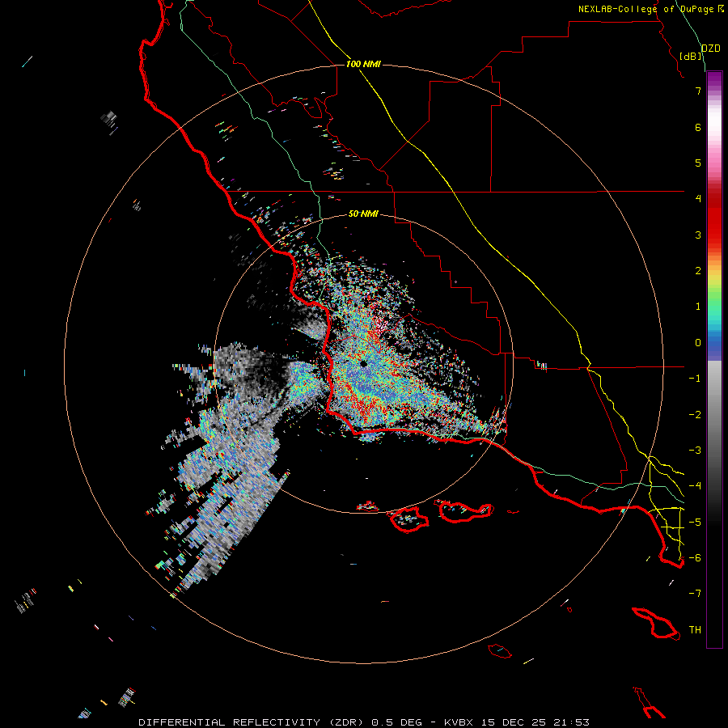The height and width of the screenshot is (728, 728).
Task: Click the 100 NMI range ring label
Action: point(363,64)
